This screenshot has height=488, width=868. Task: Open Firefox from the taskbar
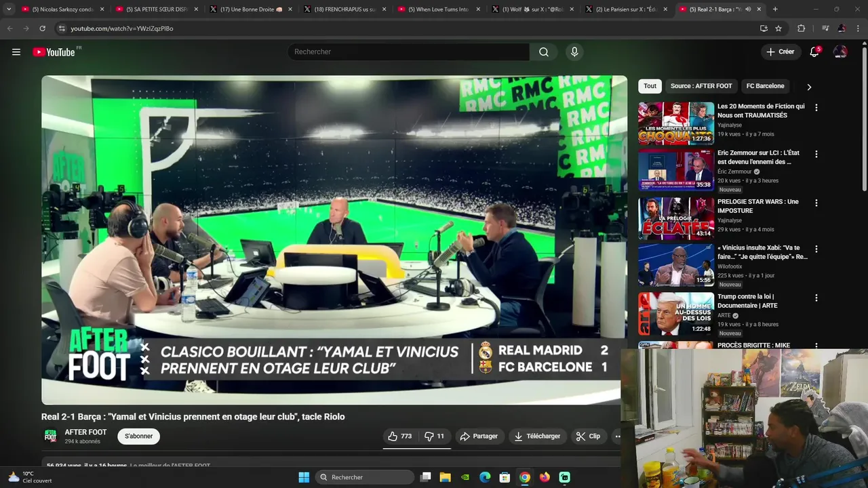click(x=545, y=477)
